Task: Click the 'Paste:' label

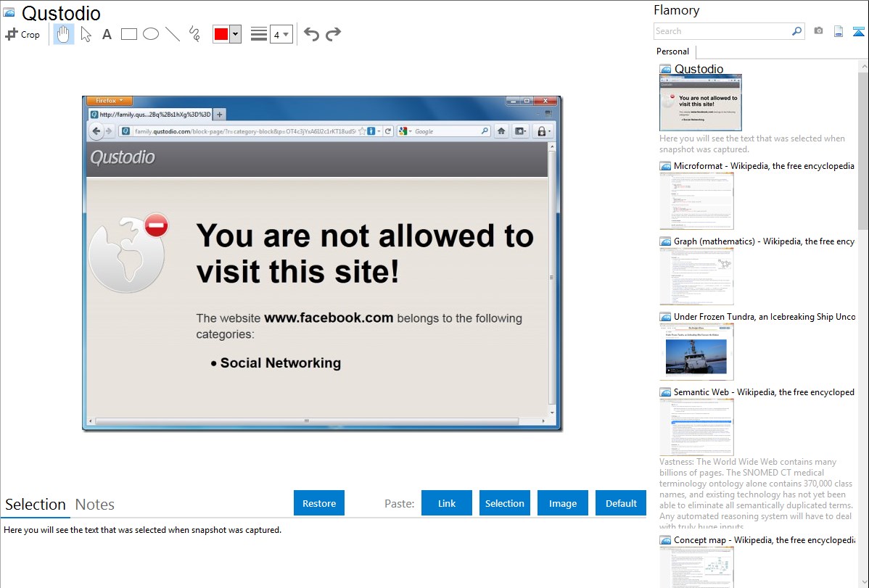Action: [400, 503]
